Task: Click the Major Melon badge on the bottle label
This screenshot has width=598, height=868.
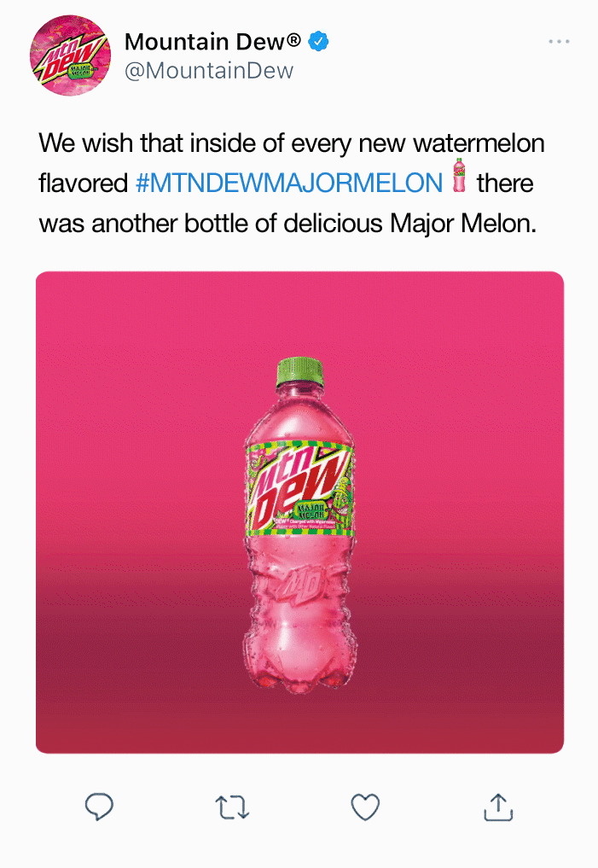Action: click(312, 511)
